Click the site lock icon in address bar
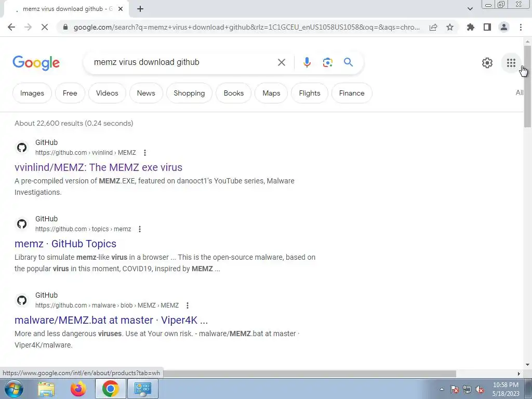This screenshot has width=532, height=399. click(x=66, y=27)
